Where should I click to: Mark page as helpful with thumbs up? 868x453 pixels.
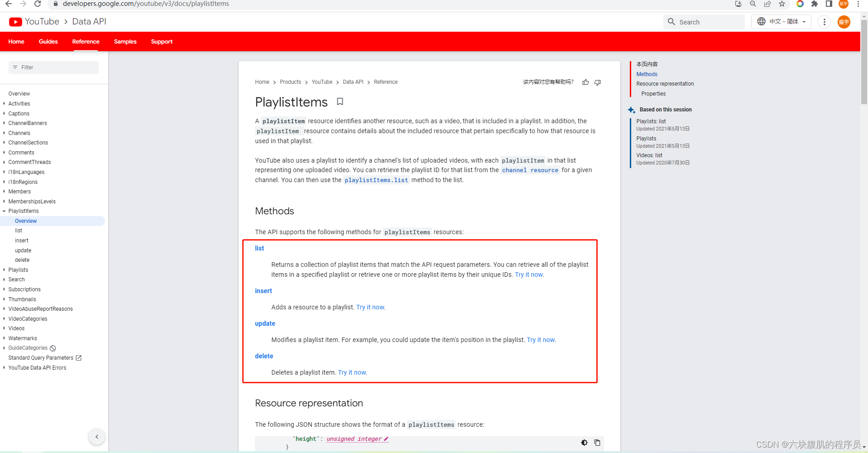point(585,82)
